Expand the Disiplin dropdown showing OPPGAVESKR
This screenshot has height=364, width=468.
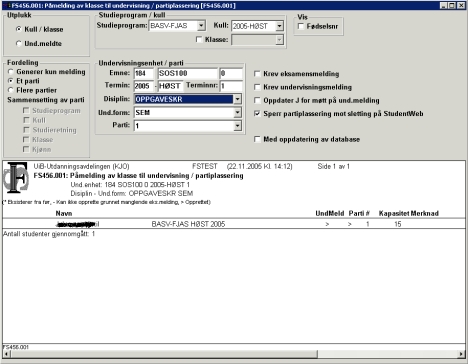pos(237,99)
